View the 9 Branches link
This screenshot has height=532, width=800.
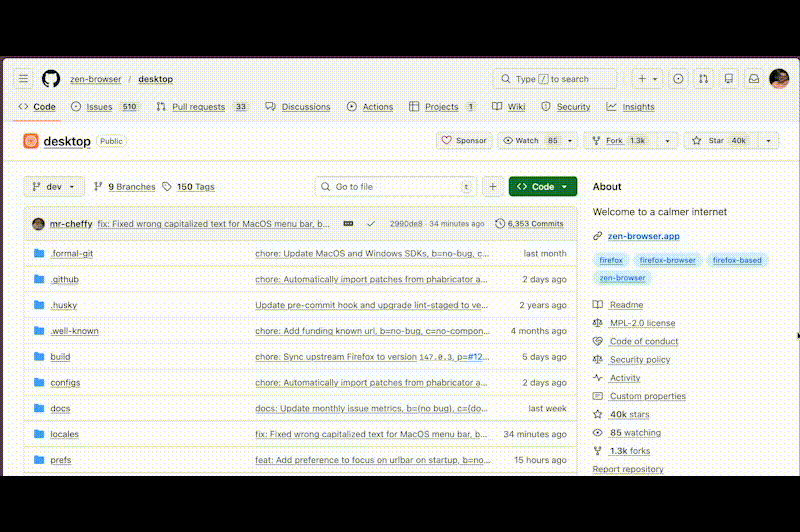124,187
